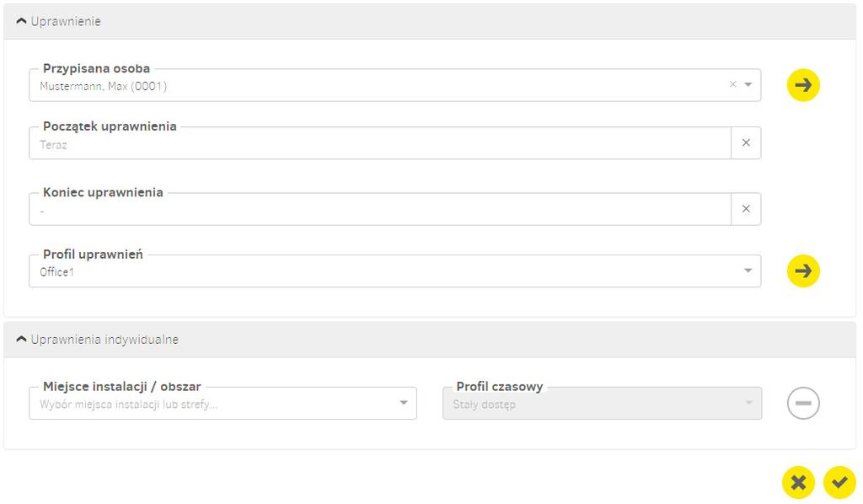The height and width of the screenshot is (504, 863).
Task: Clear the Koniec uprawnienia field
Action: point(746,208)
